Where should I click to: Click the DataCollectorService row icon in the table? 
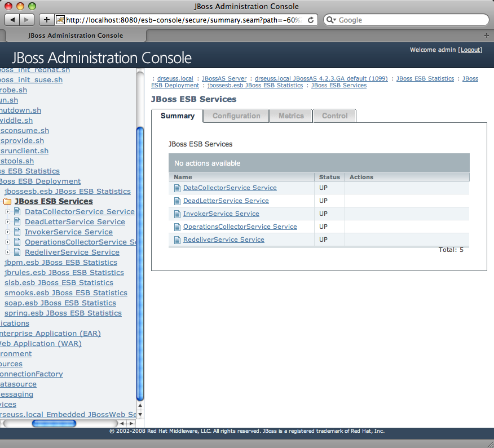(178, 188)
